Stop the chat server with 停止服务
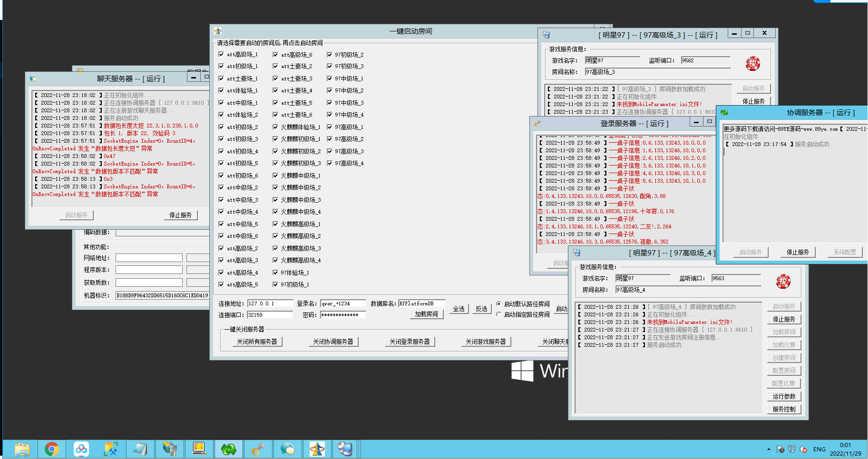Viewport: 868px width, 459px height. (x=180, y=215)
